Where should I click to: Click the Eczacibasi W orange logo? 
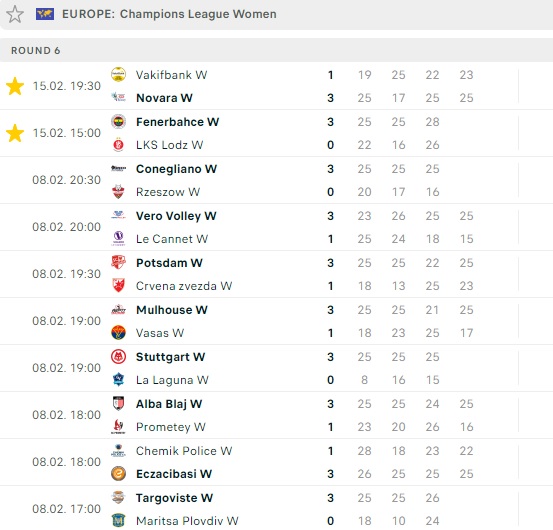[x=118, y=474]
